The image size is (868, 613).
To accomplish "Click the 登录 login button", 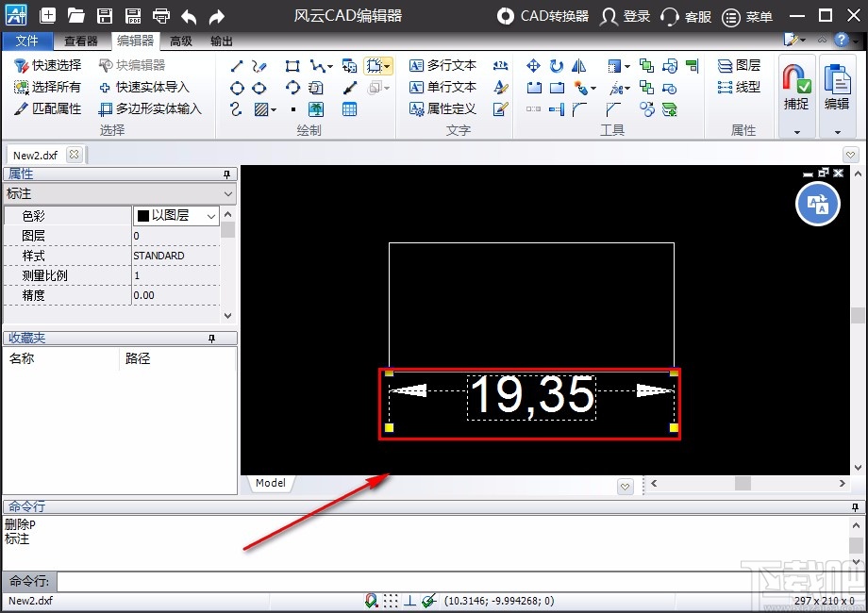I will (626, 16).
